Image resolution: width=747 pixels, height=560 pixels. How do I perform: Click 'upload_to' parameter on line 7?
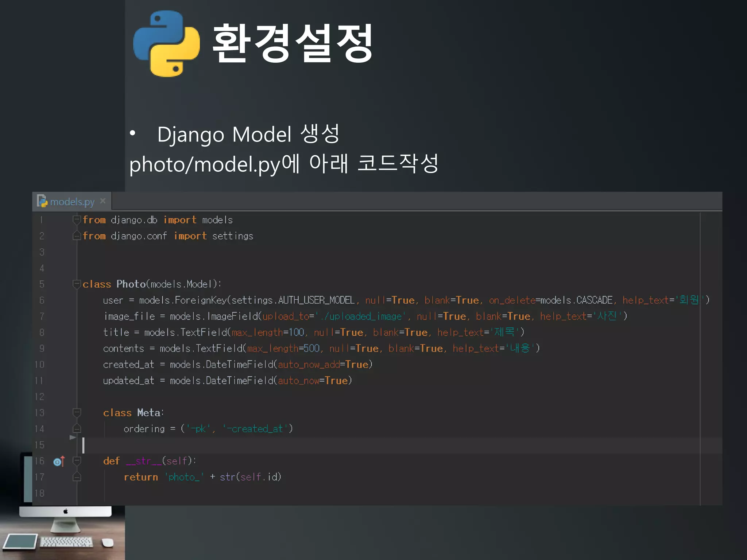coord(286,316)
